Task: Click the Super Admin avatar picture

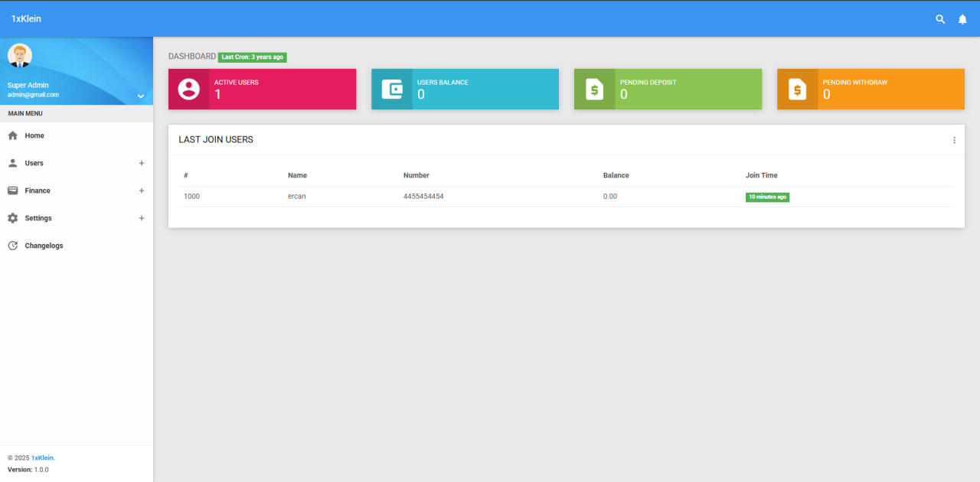Action: click(20, 56)
